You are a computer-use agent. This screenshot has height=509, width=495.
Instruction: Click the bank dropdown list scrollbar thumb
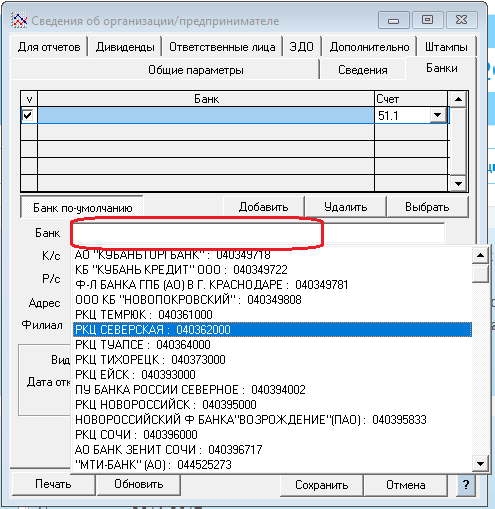click(480, 274)
